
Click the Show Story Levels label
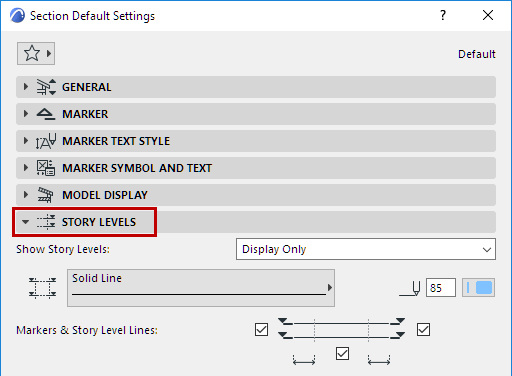[x=63, y=249]
